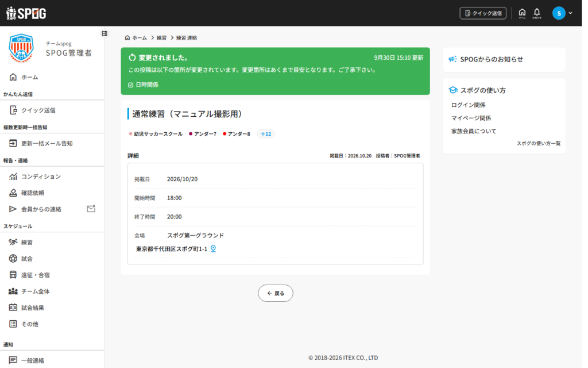Click 練習 連絡 breadcrumb item
588x368 pixels.
tap(187, 37)
